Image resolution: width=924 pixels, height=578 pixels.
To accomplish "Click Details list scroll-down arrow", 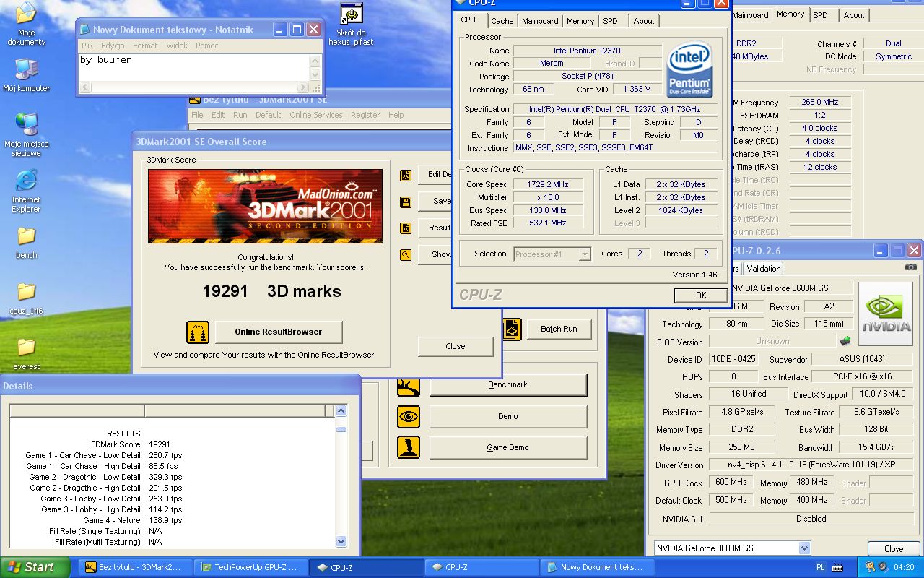I will coord(341,541).
